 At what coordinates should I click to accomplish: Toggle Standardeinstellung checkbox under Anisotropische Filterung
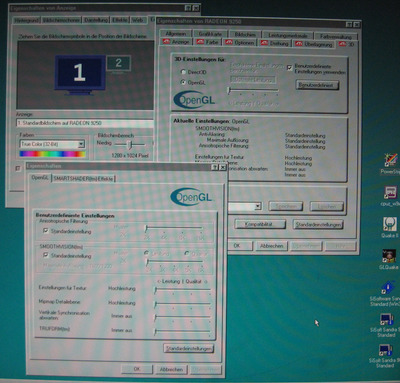[x=46, y=231]
